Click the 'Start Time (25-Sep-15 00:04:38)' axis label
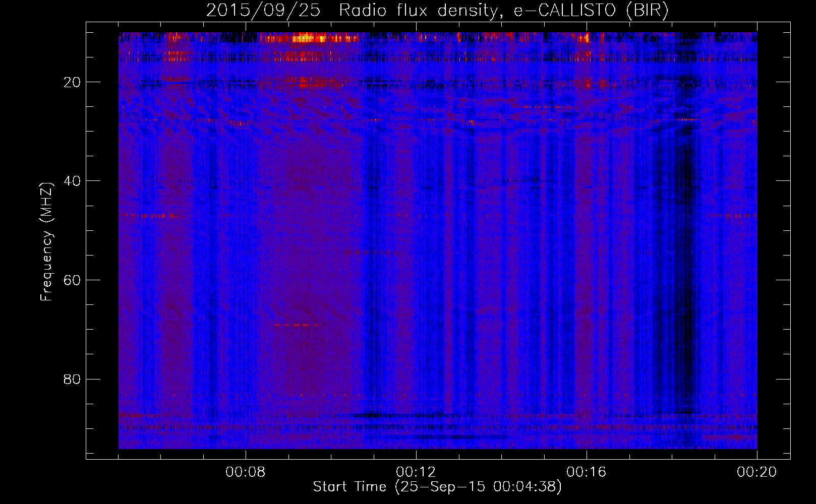This screenshot has height=504, width=816. [x=437, y=487]
